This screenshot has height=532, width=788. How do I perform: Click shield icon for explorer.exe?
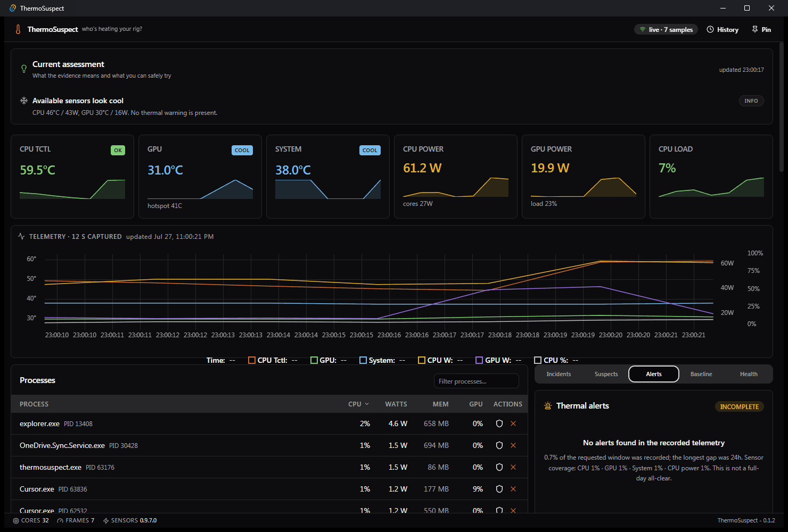(499, 423)
